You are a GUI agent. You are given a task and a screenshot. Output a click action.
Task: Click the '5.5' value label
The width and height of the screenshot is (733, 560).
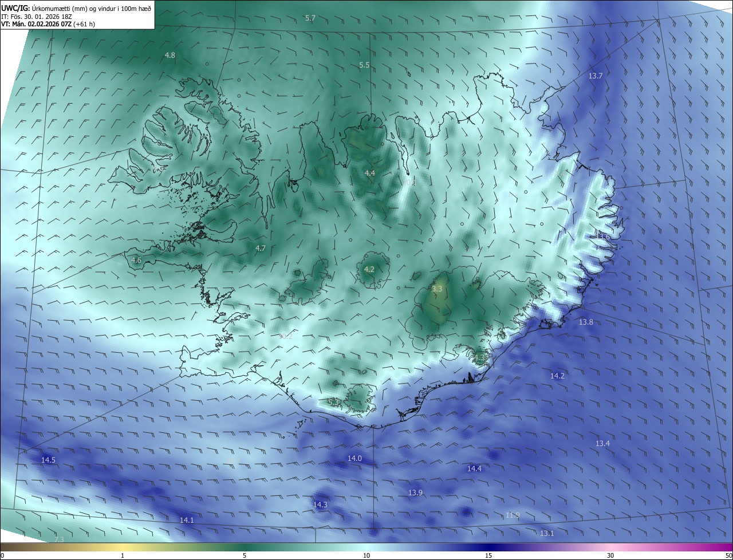point(364,65)
